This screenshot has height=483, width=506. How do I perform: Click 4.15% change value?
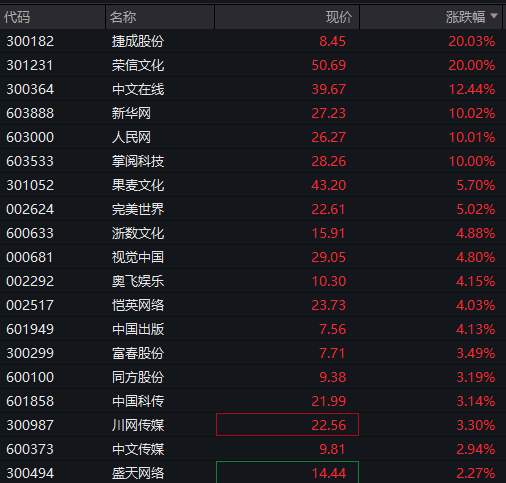476,281
